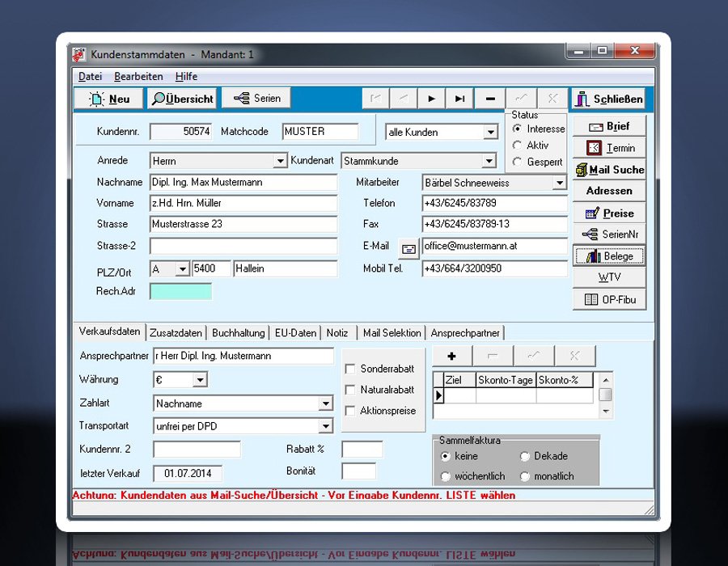The image size is (728, 566).
Task: Switch to Notiz tab
Action: pos(337,332)
